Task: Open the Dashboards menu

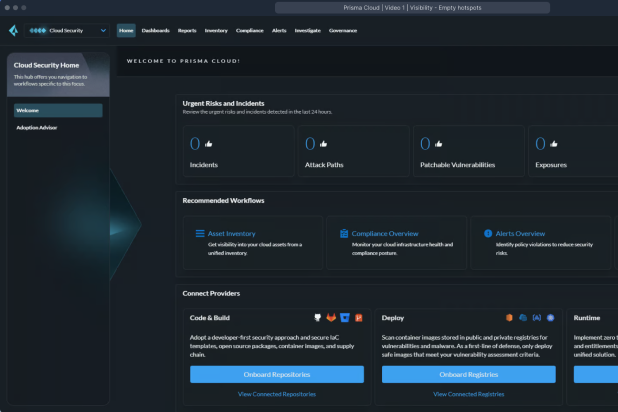Action: (x=156, y=30)
